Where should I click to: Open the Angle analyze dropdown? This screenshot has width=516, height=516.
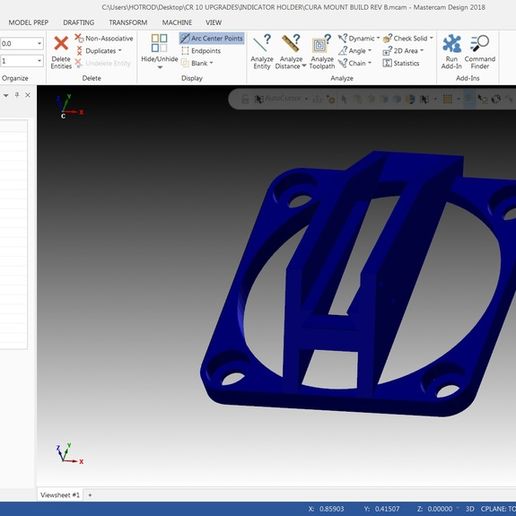(355, 51)
